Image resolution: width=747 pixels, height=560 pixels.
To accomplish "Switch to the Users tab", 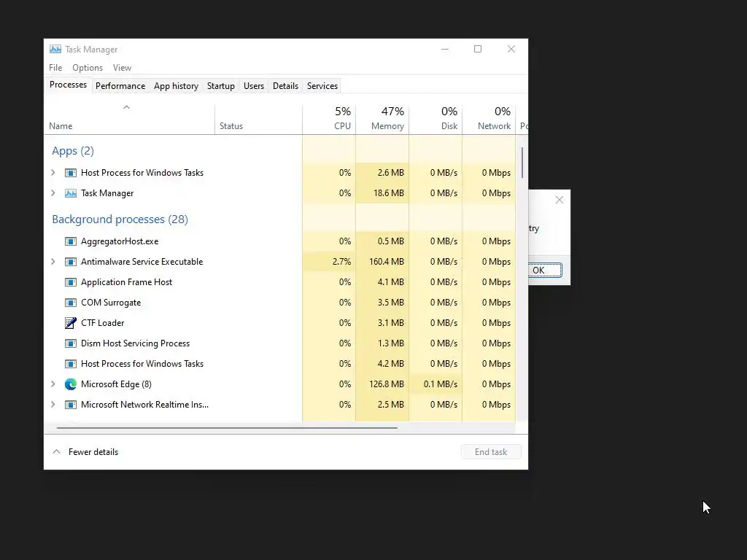I will 253,86.
